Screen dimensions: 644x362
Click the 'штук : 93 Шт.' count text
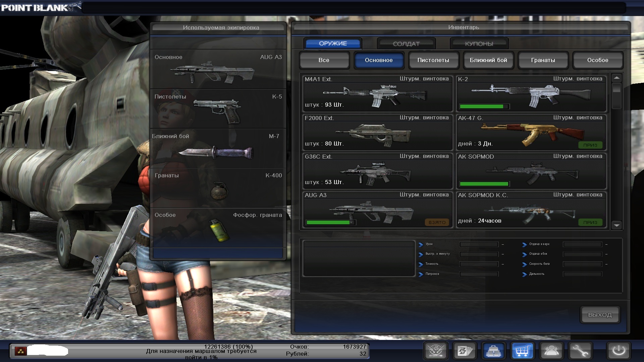pyautogui.click(x=324, y=105)
